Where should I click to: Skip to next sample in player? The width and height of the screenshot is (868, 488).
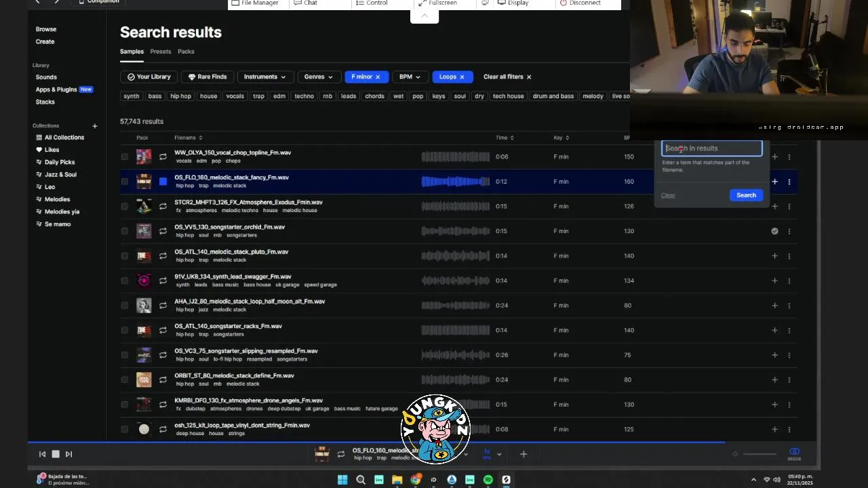[x=68, y=454]
